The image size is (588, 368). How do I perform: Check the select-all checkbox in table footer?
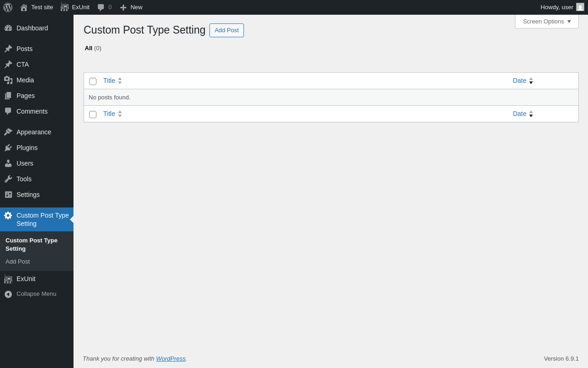(x=93, y=115)
